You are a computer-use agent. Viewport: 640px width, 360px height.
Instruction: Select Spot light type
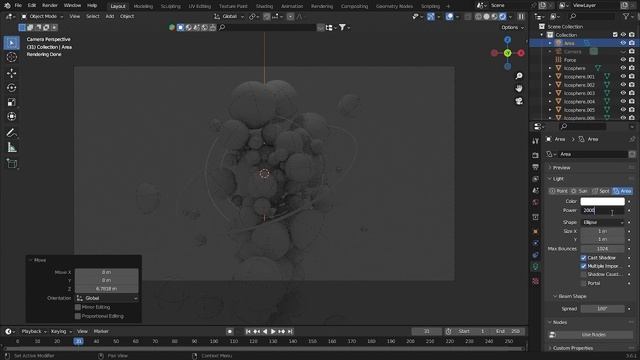pyautogui.click(x=601, y=191)
